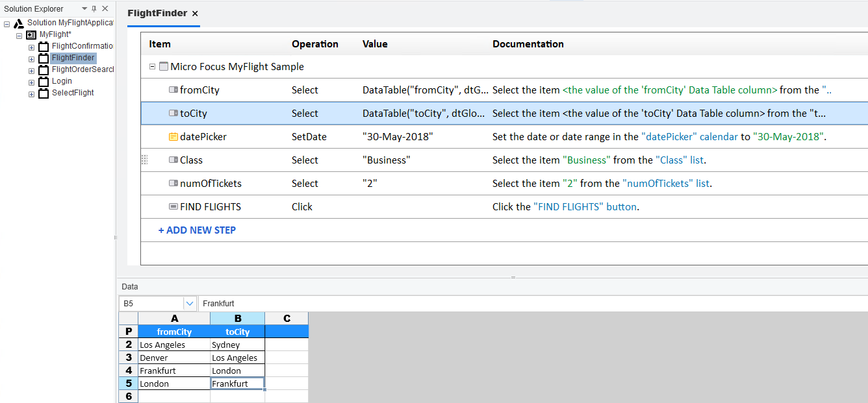The image size is (868, 403).
Task: Open the cell name box dropdown
Action: pyautogui.click(x=190, y=303)
